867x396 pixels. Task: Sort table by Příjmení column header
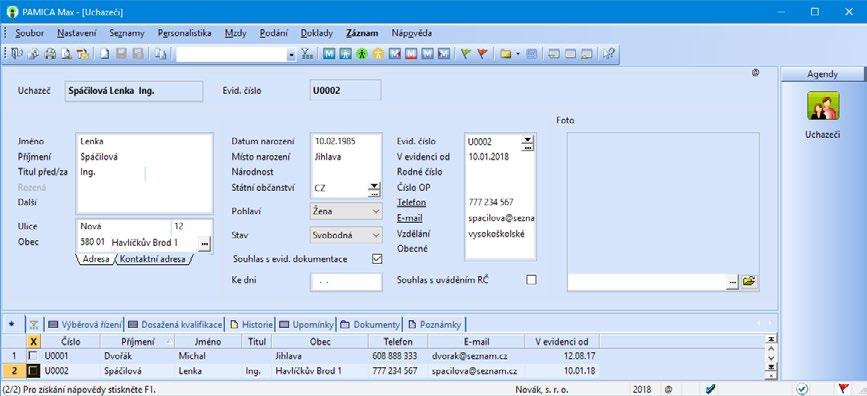[138, 342]
